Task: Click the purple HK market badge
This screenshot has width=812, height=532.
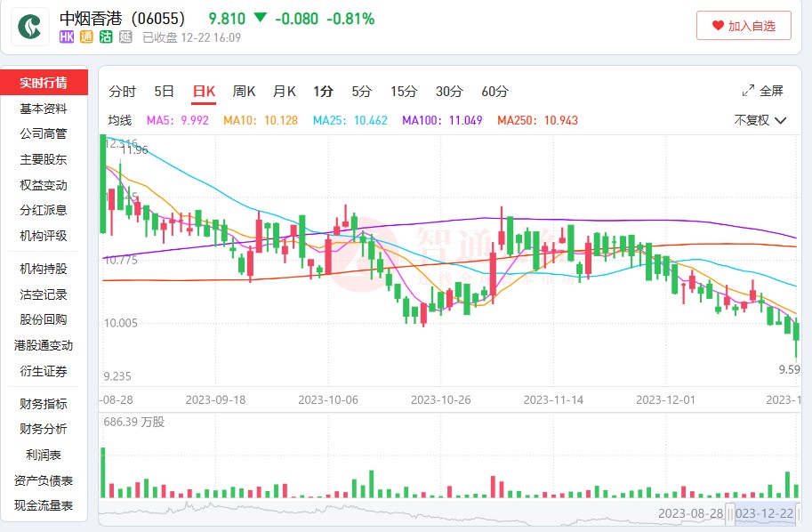Action: 68,37
